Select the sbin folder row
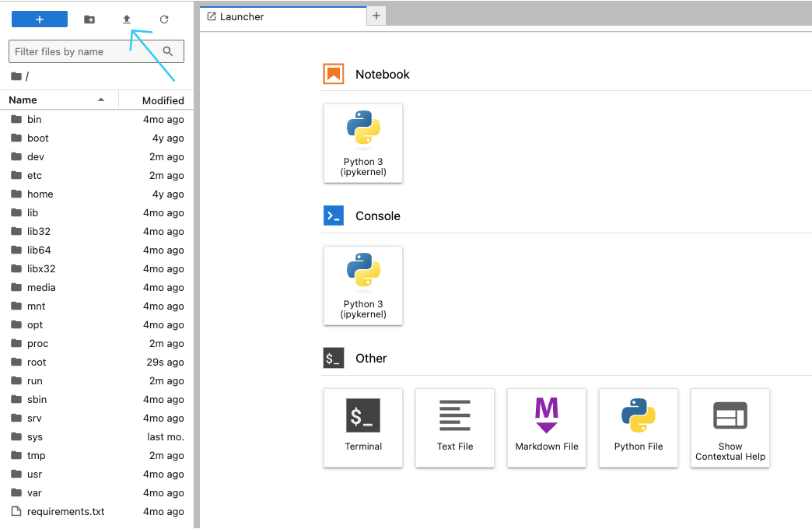The height and width of the screenshot is (529, 812). pyautogui.click(x=97, y=399)
